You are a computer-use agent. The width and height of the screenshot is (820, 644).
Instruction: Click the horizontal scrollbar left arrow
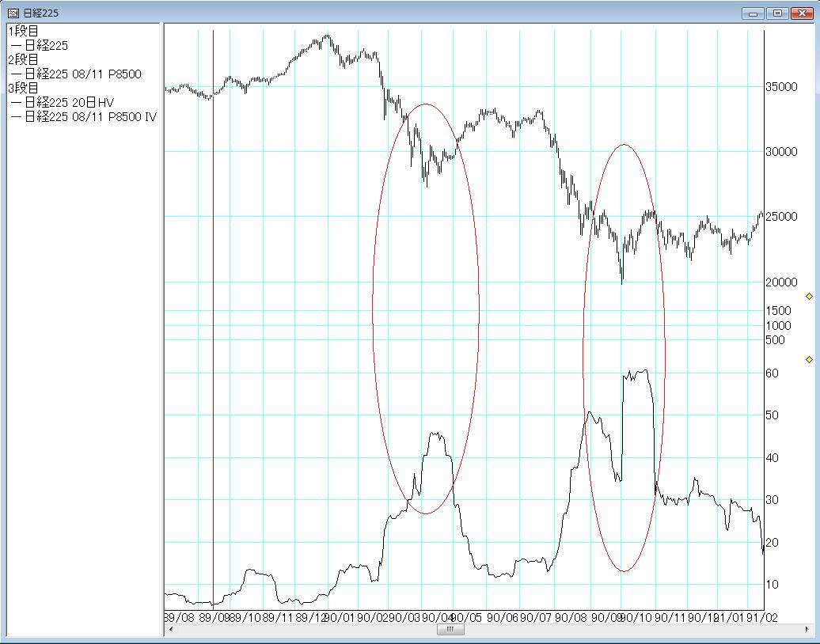tap(170, 630)
